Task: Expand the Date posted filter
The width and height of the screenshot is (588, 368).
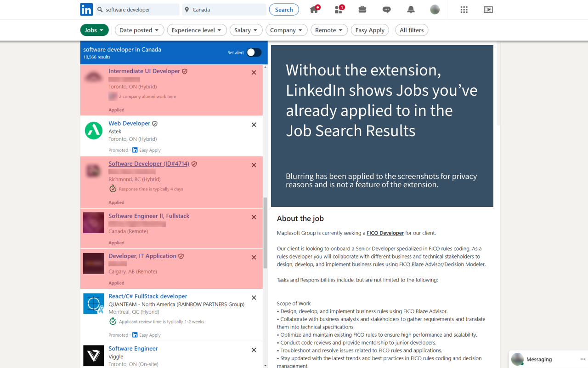Action: click(139, 30)
